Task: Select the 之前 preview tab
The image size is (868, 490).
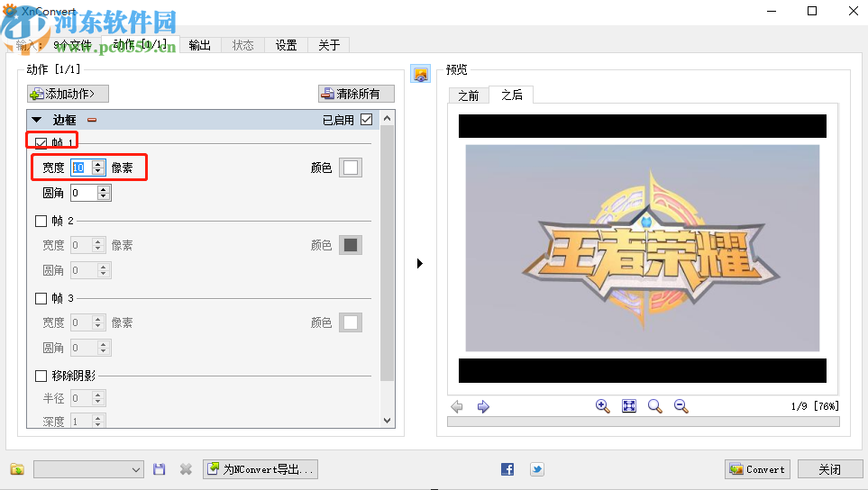Action: (468, 95)
